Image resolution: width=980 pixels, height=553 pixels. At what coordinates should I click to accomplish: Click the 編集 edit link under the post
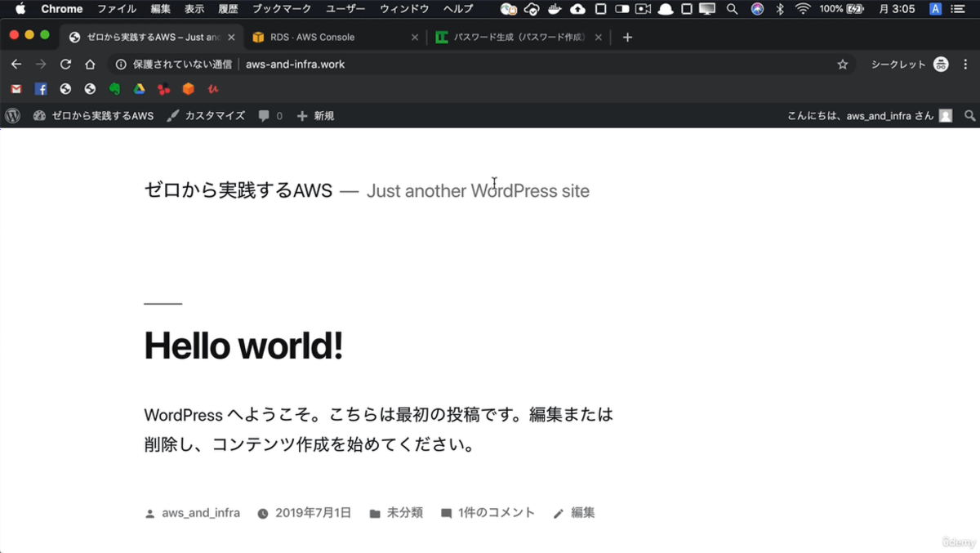tap(582, 513)
